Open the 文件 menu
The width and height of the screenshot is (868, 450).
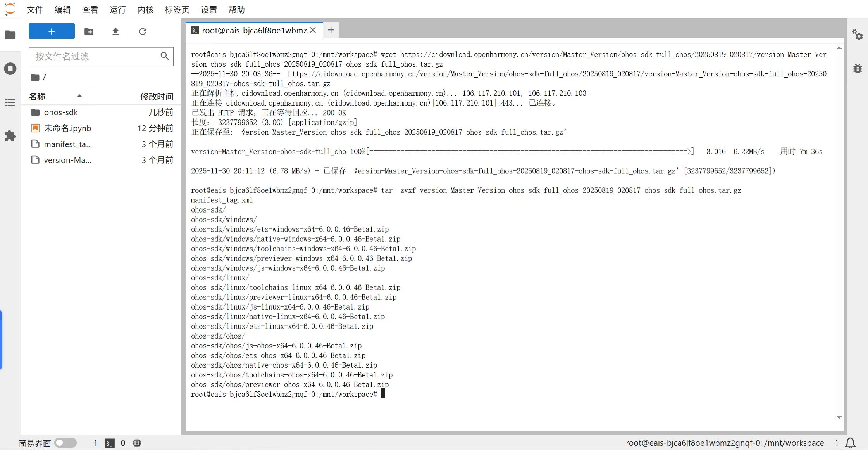(34, 10)
